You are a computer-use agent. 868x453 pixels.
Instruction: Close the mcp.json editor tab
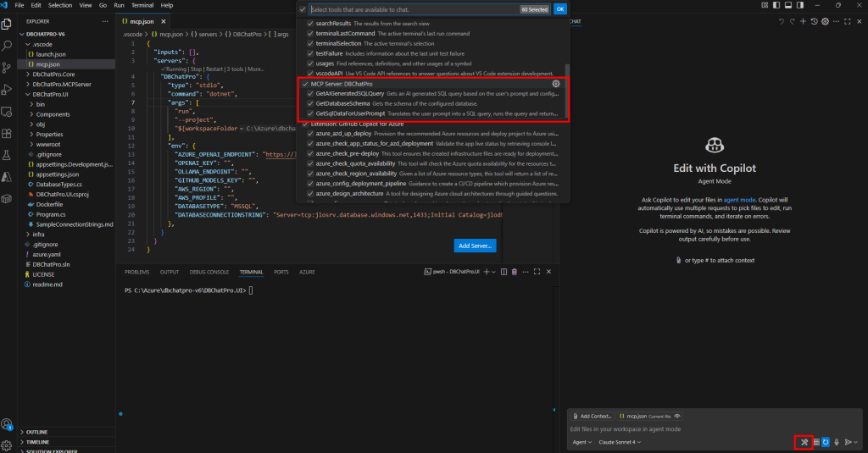164,21
